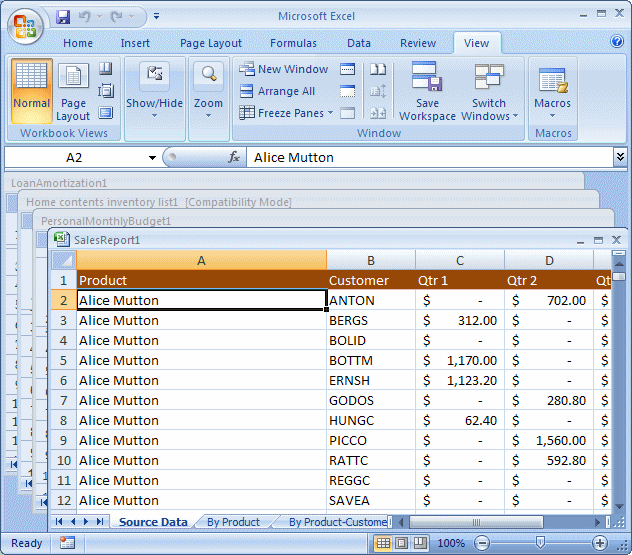This screenshot has height=555, width=632.
Task: Redo the last action
Action: tap(117, 17)
